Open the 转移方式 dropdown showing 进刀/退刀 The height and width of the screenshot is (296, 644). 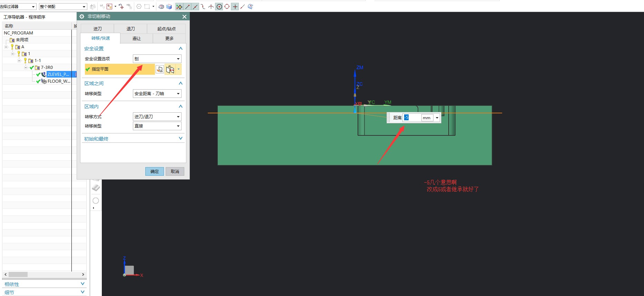pos(157,117)
